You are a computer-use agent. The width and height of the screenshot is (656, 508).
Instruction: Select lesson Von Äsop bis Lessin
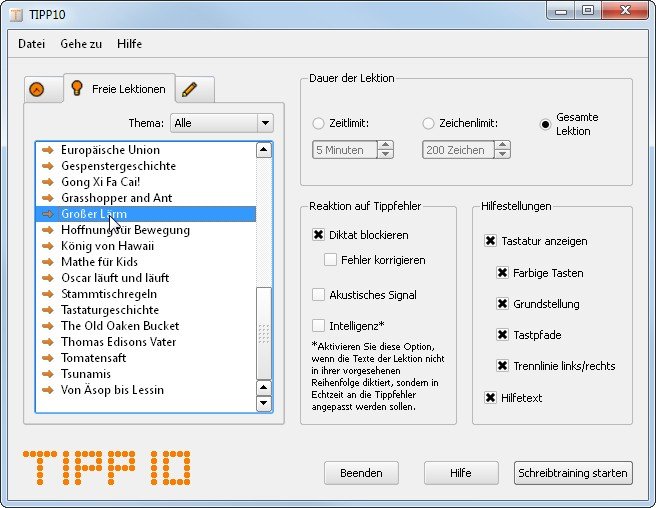tap(146, 390)
